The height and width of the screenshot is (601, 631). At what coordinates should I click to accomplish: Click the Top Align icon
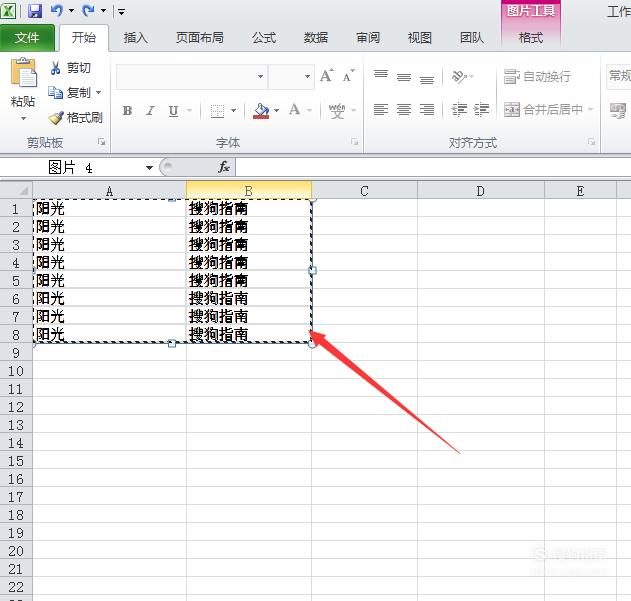[x=381, y=75]
